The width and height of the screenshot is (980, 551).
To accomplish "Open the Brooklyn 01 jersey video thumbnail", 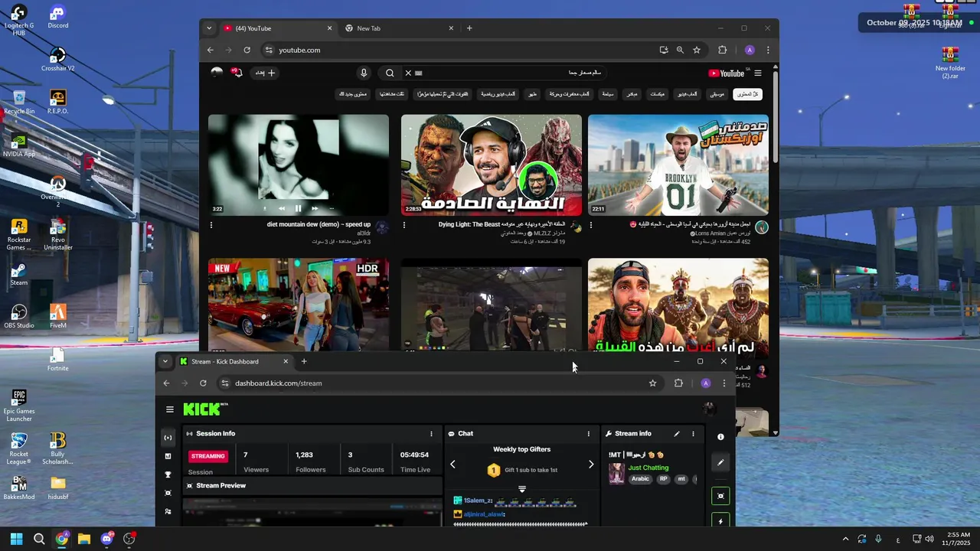I will click(x=678, y=165).
